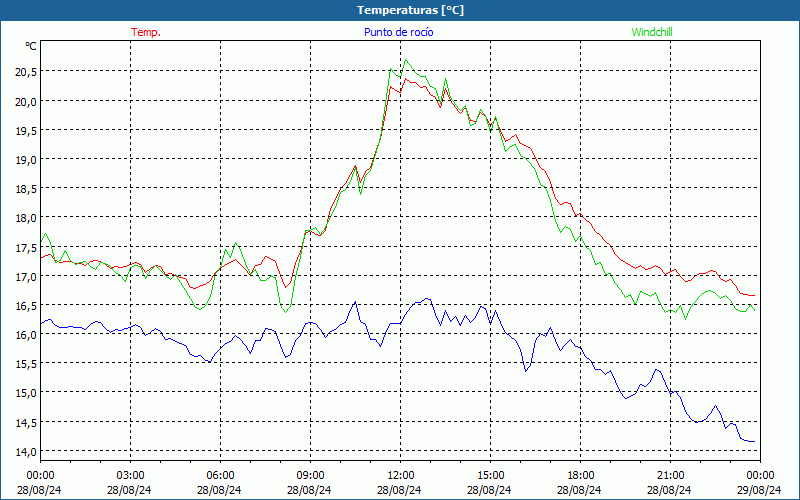Click the 03:00 time axis label
This screenshot has width=800, height=500.
click(130, 476)
